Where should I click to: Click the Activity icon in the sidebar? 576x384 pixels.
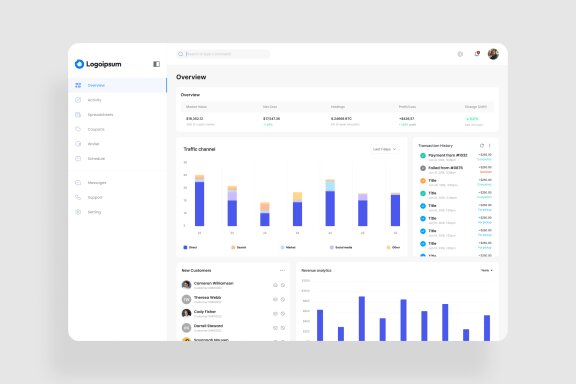pos(78,100)
